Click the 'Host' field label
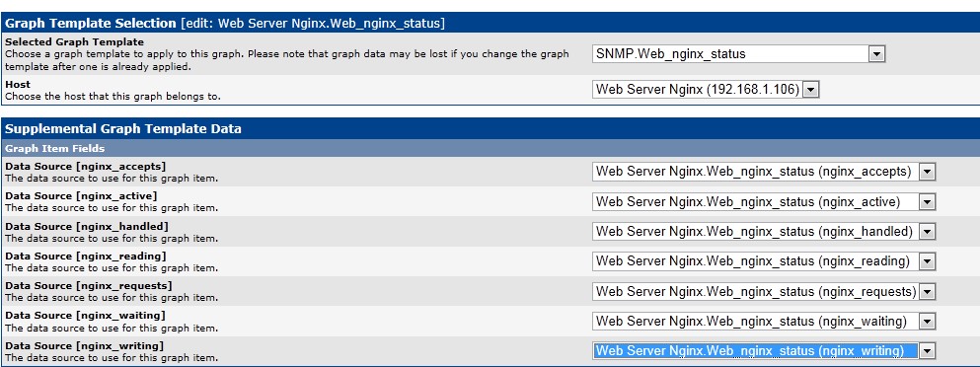The height and width of the screenshot is (367, 980). tap(18, 85)
